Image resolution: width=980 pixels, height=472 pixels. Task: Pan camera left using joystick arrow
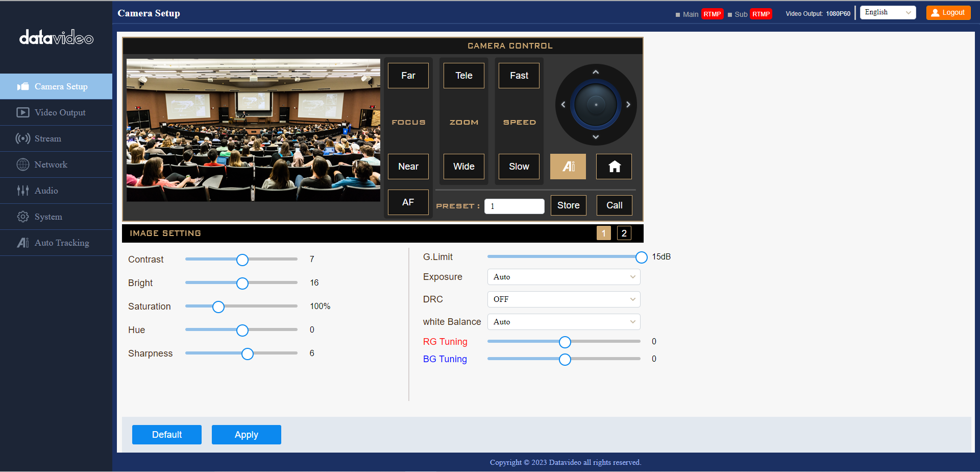[563, 105]
